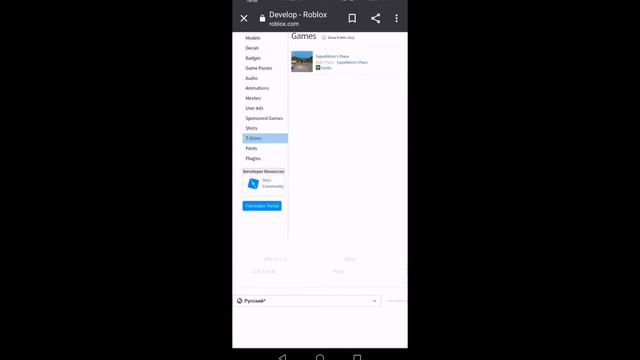Open the Start Place link
This screenshot has height=360, width=640.
[352, 62]
